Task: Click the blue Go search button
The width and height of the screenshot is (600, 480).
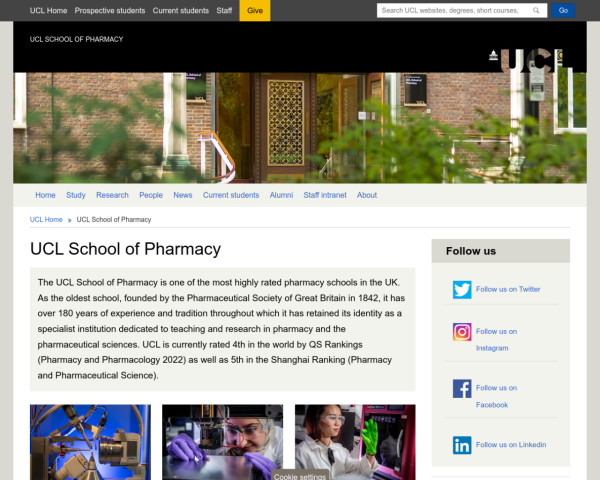Action: coord(563,10)
